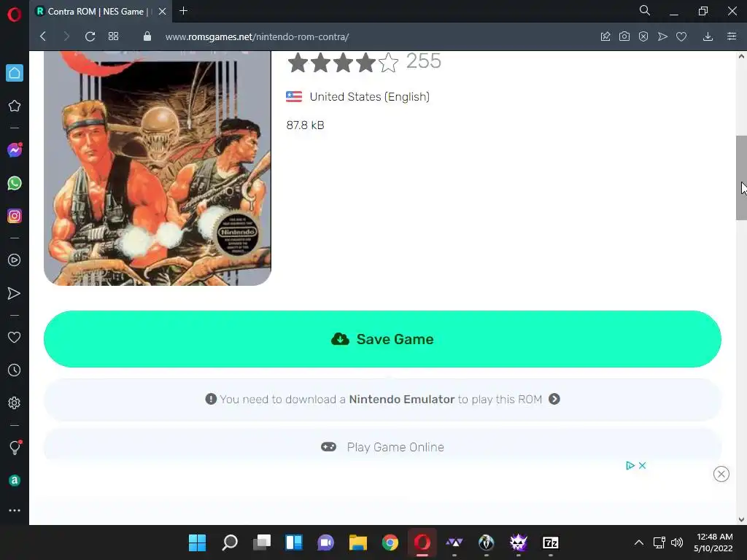Click the site security padlock
The image size is (747, 560).
click(x=147, y=36)
